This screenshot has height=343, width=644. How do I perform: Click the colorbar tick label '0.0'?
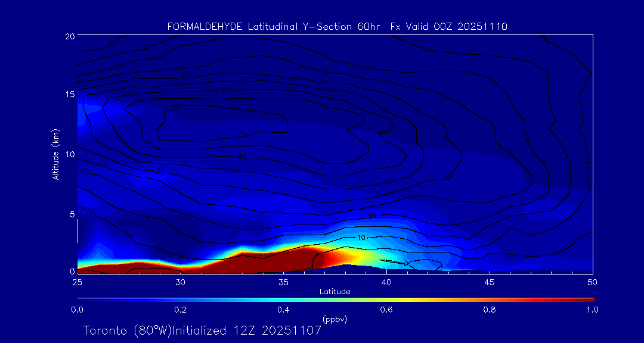[x=77, y=310]
